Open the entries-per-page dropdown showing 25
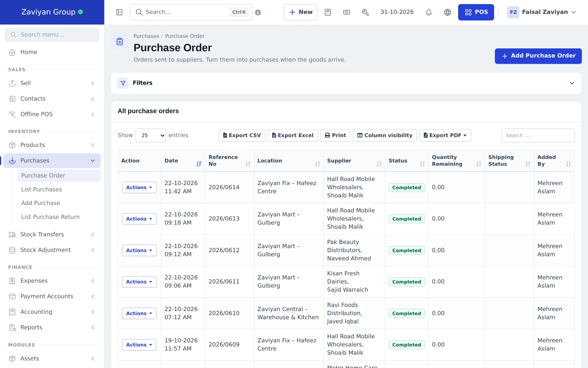 (151, 135)
